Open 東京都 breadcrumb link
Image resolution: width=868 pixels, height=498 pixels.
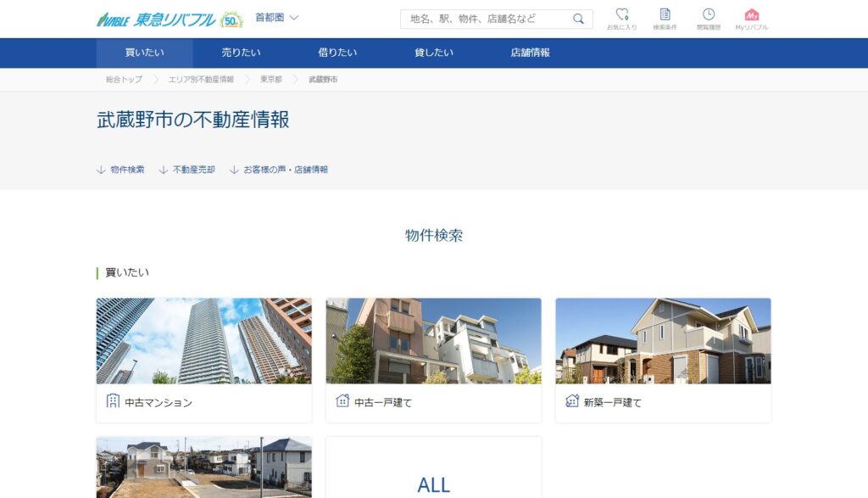270,79
